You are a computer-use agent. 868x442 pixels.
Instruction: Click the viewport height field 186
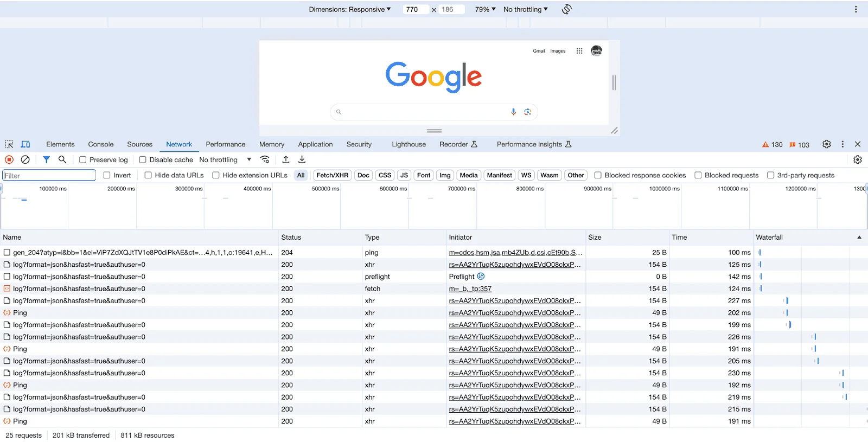coord(451,9)
